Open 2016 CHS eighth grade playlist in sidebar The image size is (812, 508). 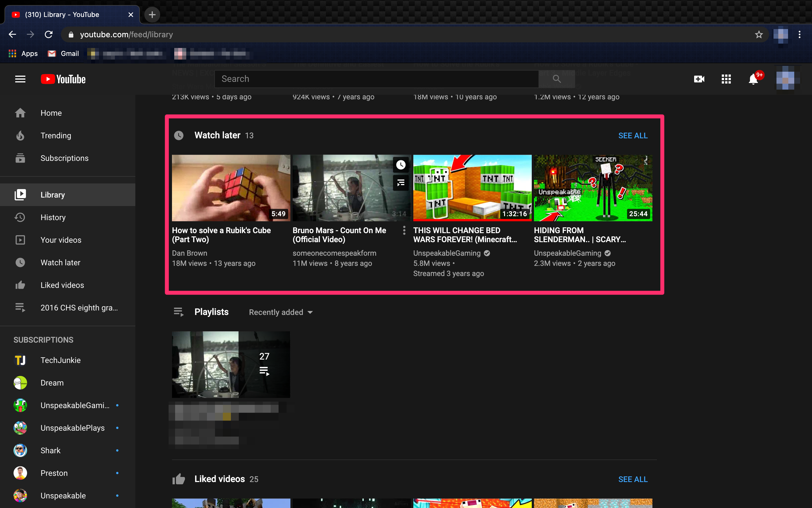coord(67,307)
